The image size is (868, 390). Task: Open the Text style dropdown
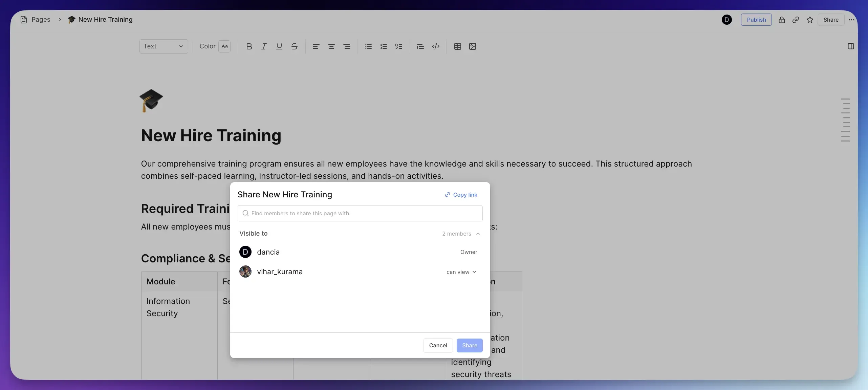tap(164, 46)
